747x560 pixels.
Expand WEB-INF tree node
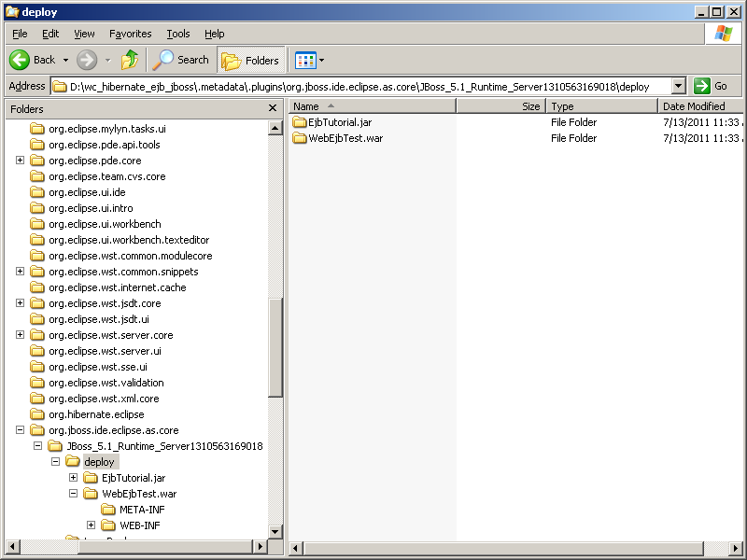pos(91,525)
